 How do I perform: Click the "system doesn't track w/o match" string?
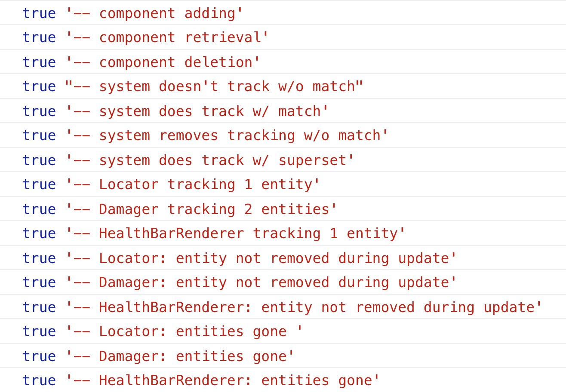click(214, 86)
